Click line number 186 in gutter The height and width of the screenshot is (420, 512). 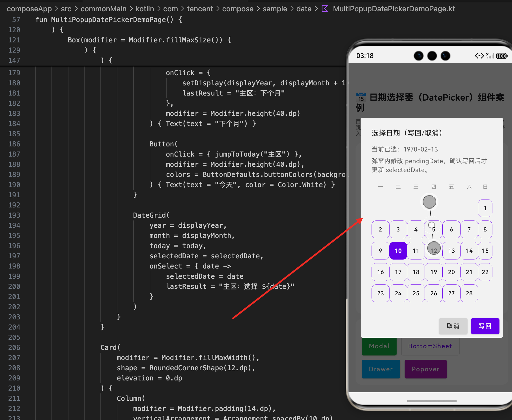point(14,144)
